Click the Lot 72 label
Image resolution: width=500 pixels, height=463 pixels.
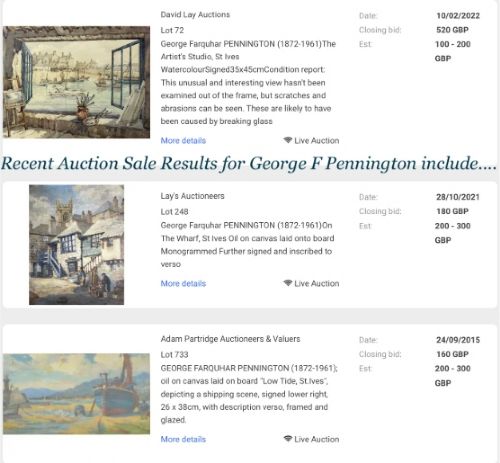click(172, 30)
